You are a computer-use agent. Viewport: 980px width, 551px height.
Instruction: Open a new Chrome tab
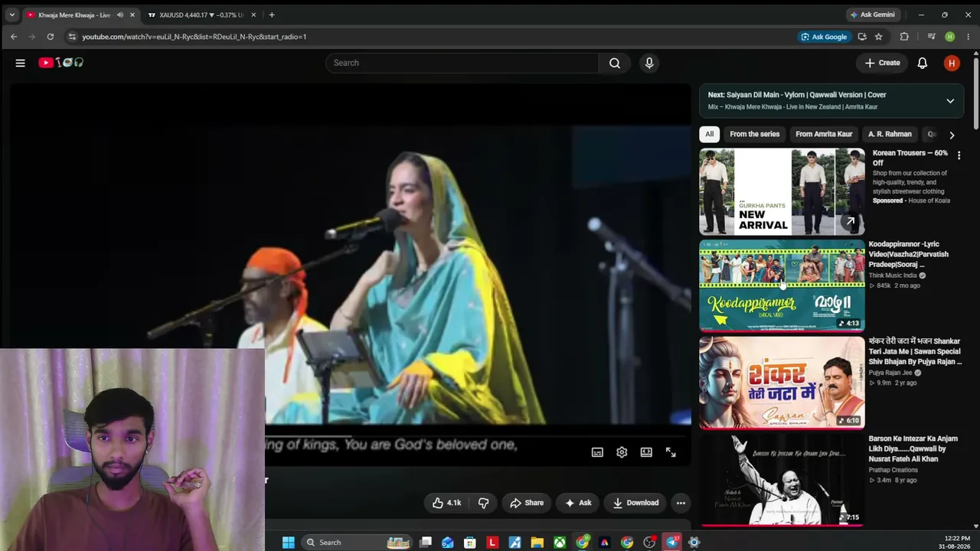pos(272,15)
